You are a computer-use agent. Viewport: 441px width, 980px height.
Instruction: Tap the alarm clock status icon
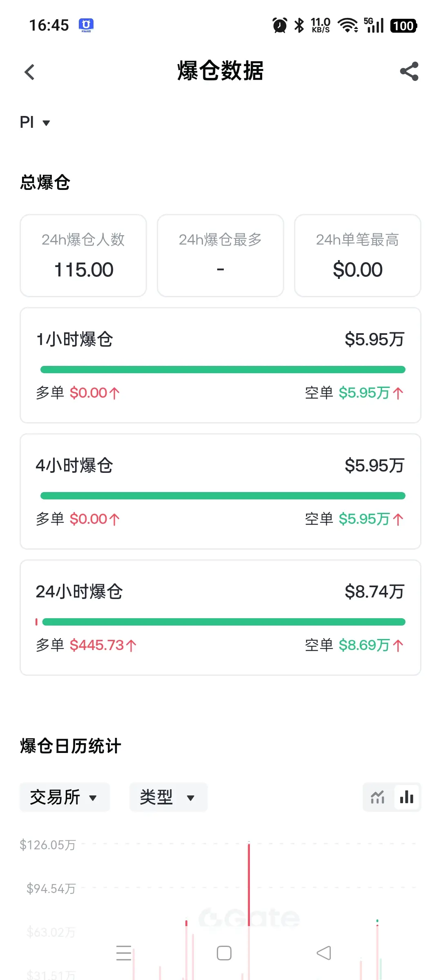click(x=280, y=25)
